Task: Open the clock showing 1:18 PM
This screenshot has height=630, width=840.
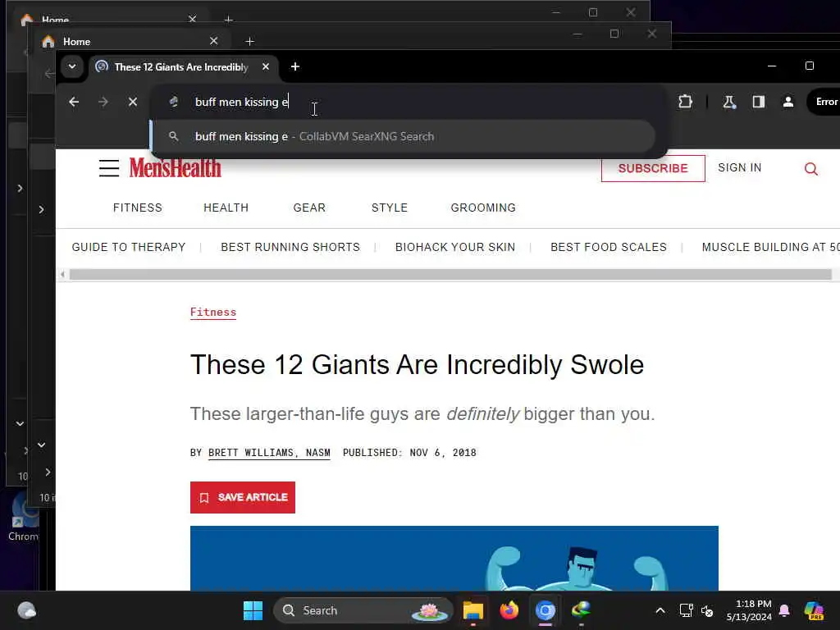Action: [x=749, y=610]
